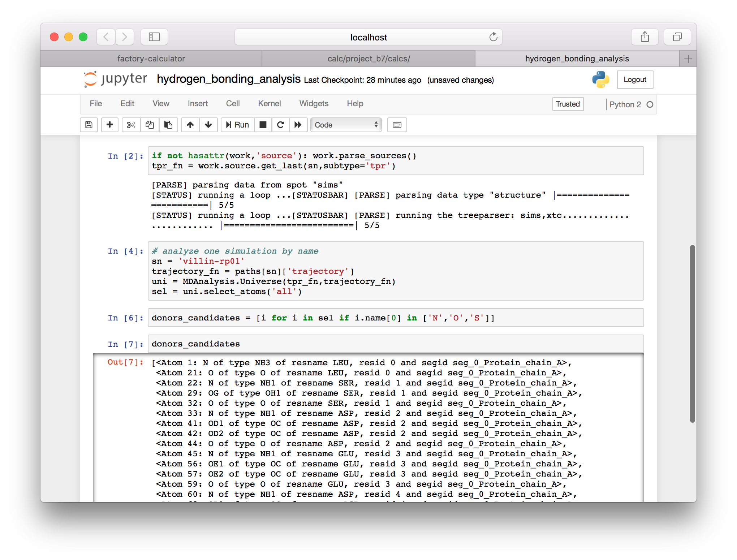The image size is (737, 560).
Task: Open the cell type Code dropdown
Action: coord(346,125)
